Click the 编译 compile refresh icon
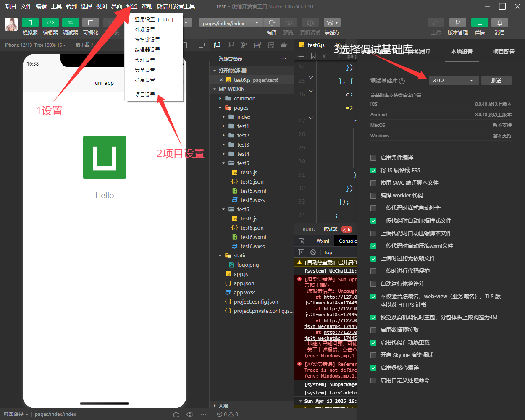 [272, 23]
